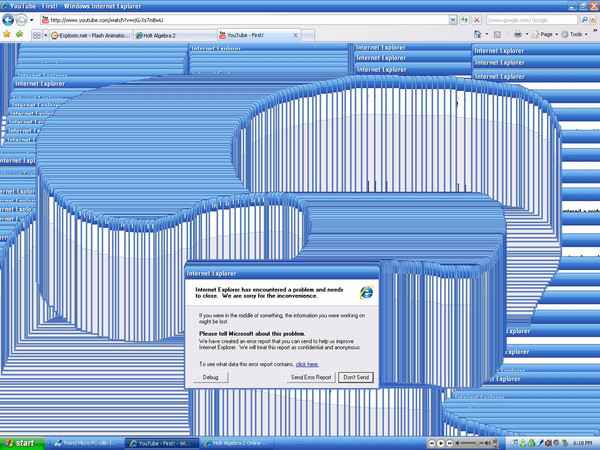600x450 pixels.
Task: Switch to the Explosm.net Flash Animation tab
Action: (x=91, y=35)
